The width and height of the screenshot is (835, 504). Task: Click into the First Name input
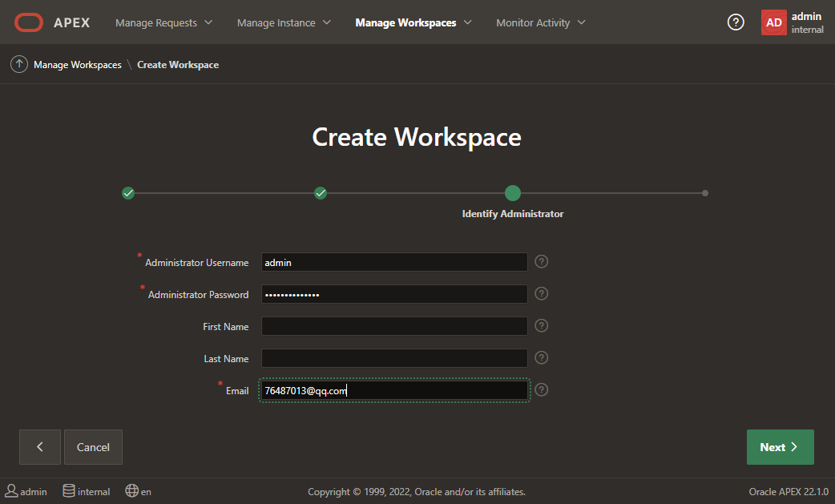coord(394,326)
